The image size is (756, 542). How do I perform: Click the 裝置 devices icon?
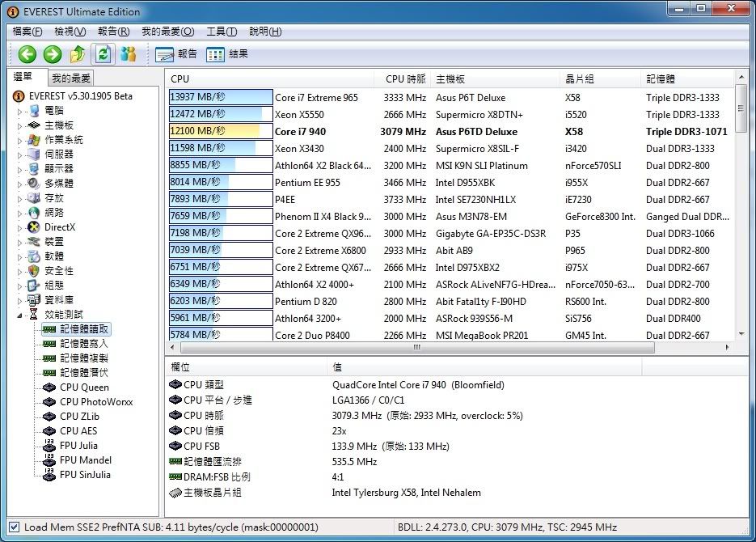[x=34, y=242]
